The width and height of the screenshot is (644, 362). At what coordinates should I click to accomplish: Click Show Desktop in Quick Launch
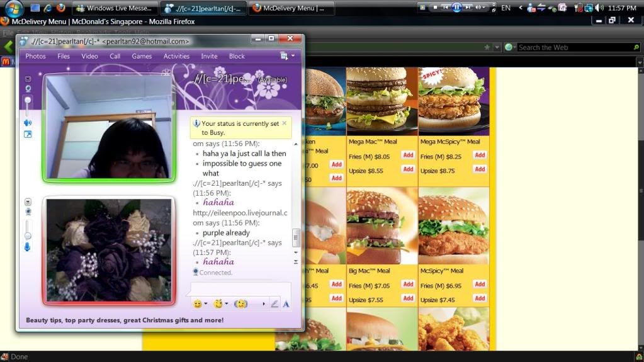[x=35, y=8]
